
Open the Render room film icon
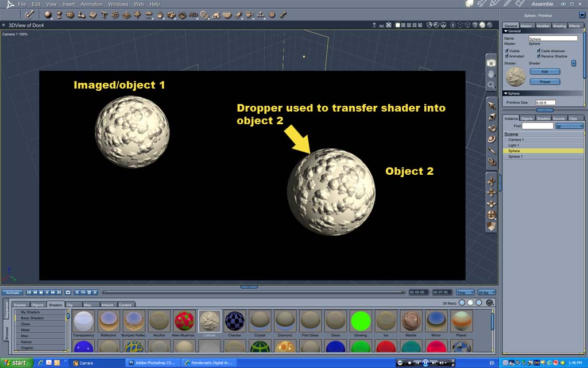pos(520,4)
